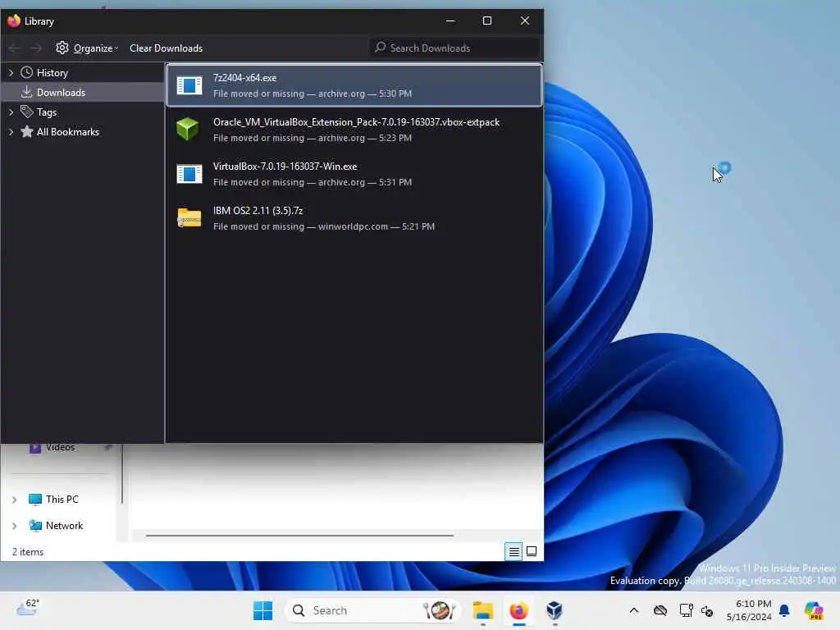Open the weather widget showing 62°

28,608
